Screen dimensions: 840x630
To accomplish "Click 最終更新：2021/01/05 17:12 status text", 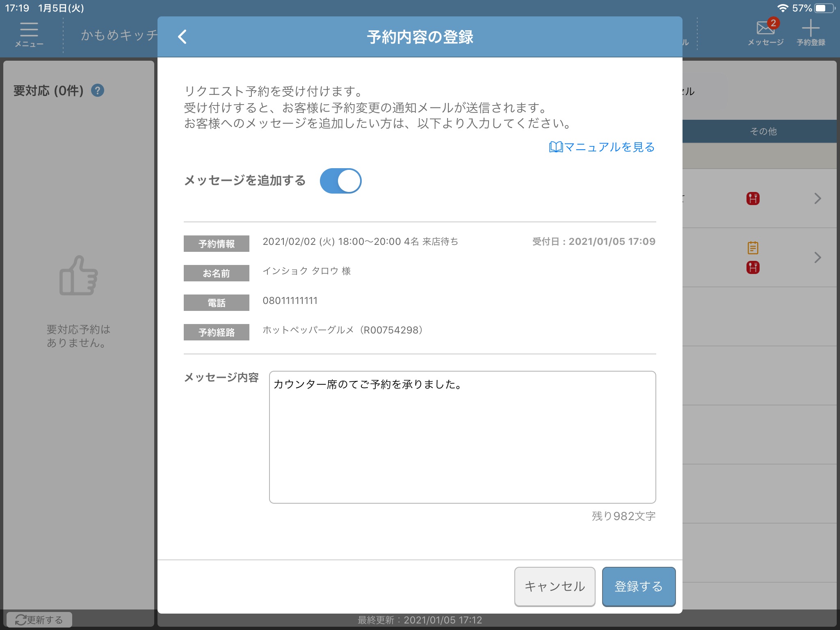I will click(x=420, y=620).
